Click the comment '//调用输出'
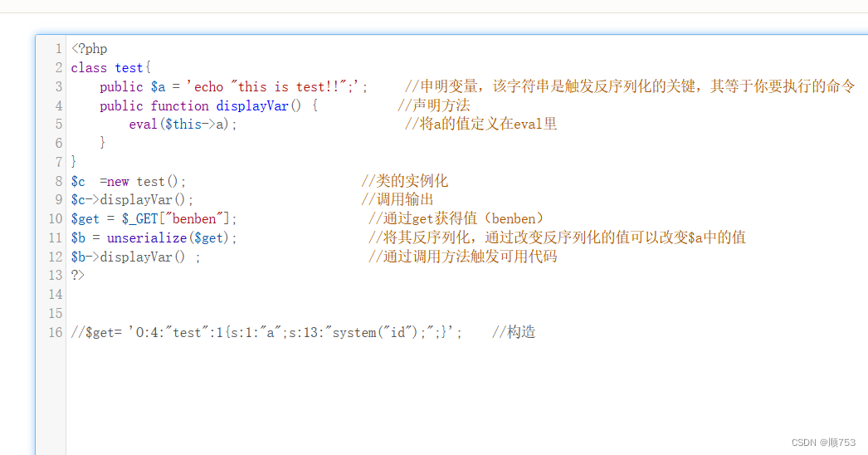This screenshot has height=455, width=868. tap(397, 200)
